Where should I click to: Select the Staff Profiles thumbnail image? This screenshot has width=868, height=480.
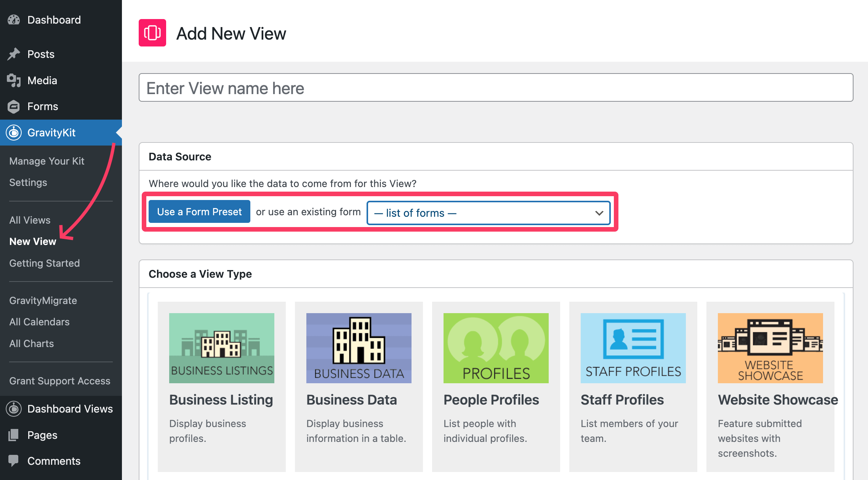pos(633,348)
